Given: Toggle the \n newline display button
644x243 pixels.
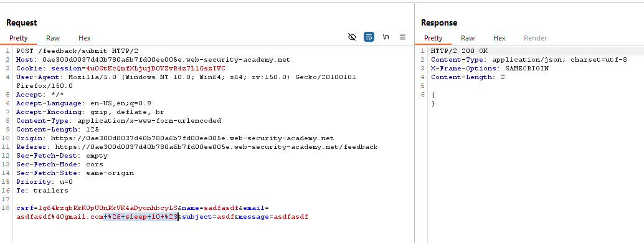Looking at the screenshot, I should [386, 37].
